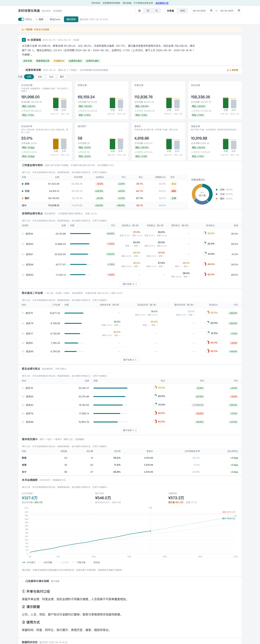This screenshot has width=260, height=644.
Task: Click the donut chart of 科室业绩占比
Action: (202, 194)
